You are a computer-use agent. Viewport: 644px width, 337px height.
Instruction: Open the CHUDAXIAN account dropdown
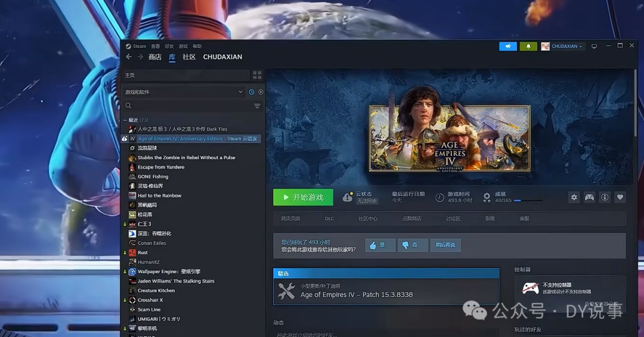[x=562, y=47]
